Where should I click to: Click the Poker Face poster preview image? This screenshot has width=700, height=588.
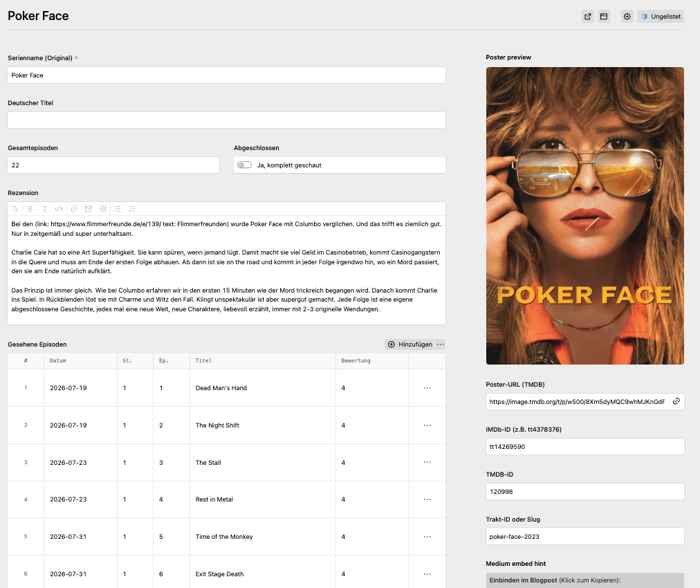(584, 216)
